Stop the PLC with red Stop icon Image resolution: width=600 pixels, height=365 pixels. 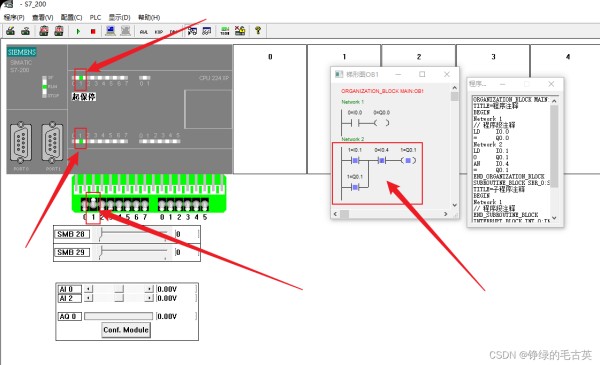click(x=93, y=31)
